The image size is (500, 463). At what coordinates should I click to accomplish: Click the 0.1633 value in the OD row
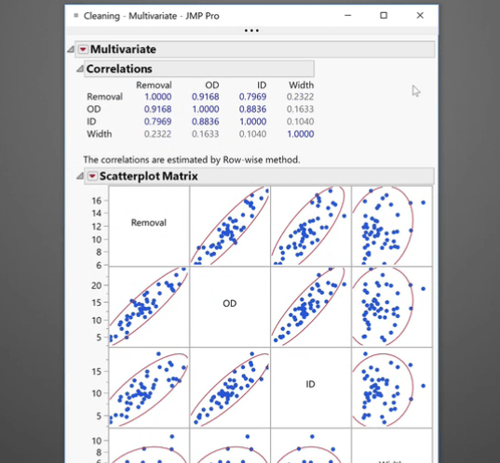coord(300,109)
